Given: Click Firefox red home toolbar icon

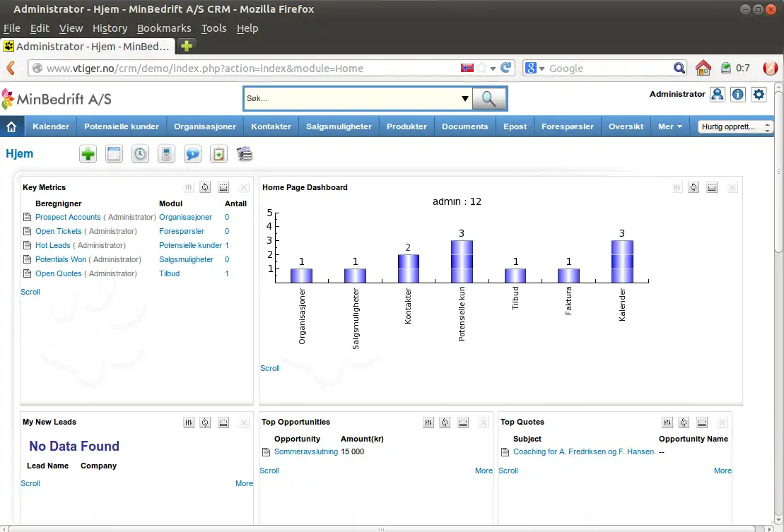Looking at the screenshot, I should pos(703,68).
